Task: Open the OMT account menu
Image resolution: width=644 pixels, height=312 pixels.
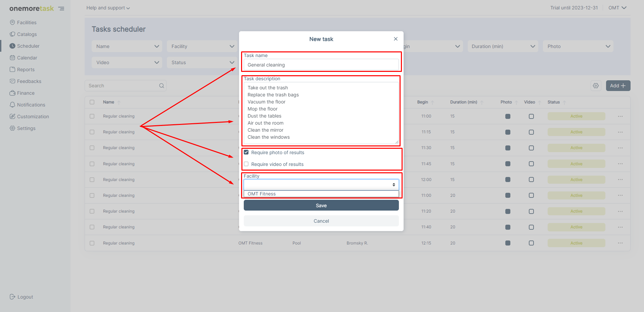Action: click(617, 8)
